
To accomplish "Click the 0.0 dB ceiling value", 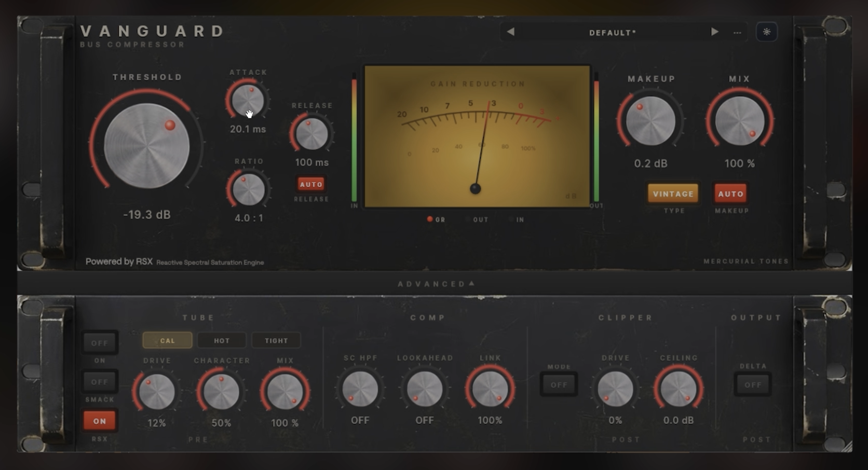I will click(x=679, y=420).
